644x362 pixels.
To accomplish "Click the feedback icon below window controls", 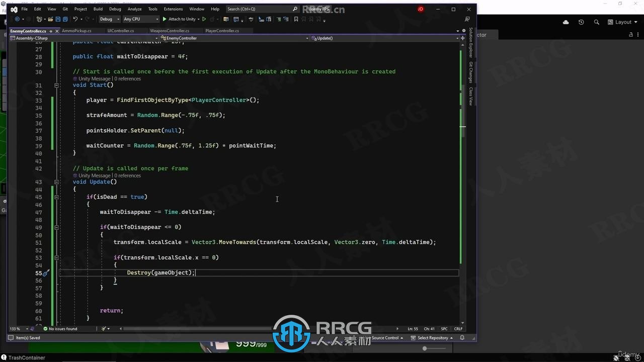I will [x=467, y=19].
